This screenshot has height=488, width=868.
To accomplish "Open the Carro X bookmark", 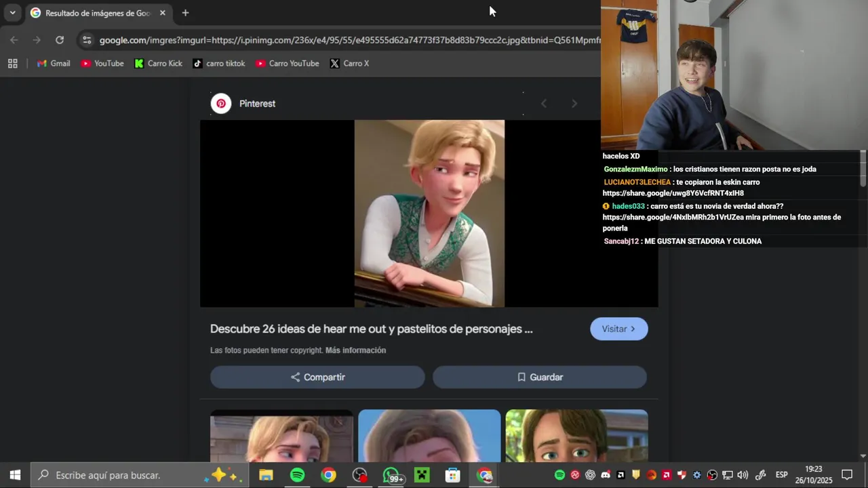I will click(349, 63).
